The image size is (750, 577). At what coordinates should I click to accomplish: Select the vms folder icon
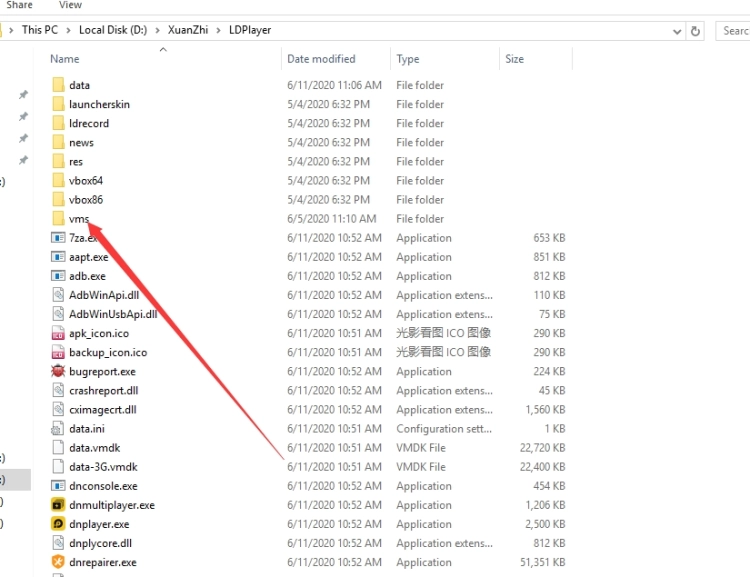(x=58, y=218)
